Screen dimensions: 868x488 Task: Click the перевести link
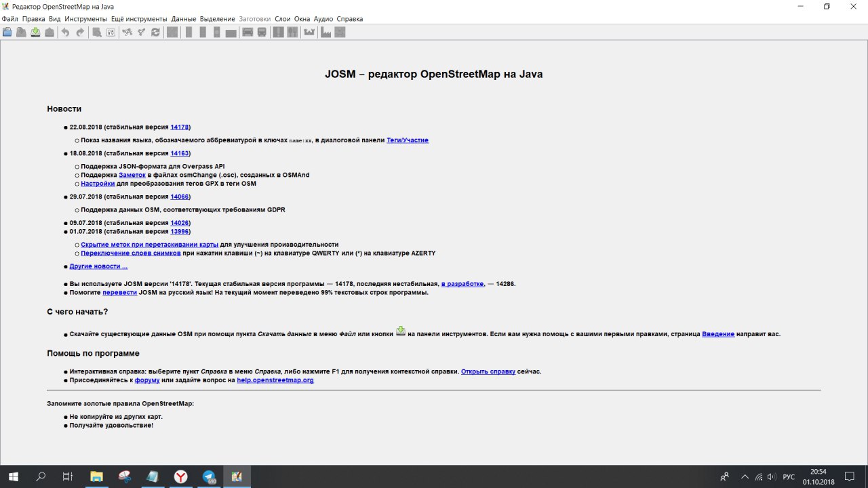(x=119, y=293)
